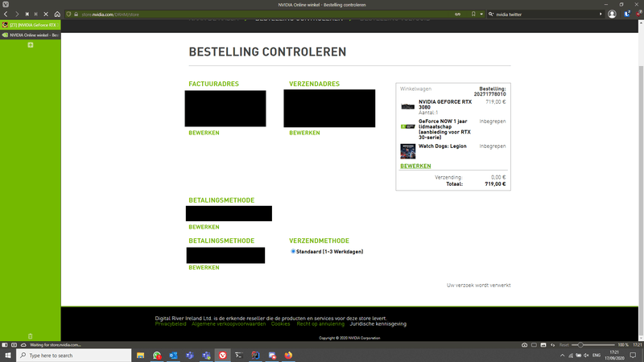Open the Bitwarden extension icon

(x=627, y=14)
